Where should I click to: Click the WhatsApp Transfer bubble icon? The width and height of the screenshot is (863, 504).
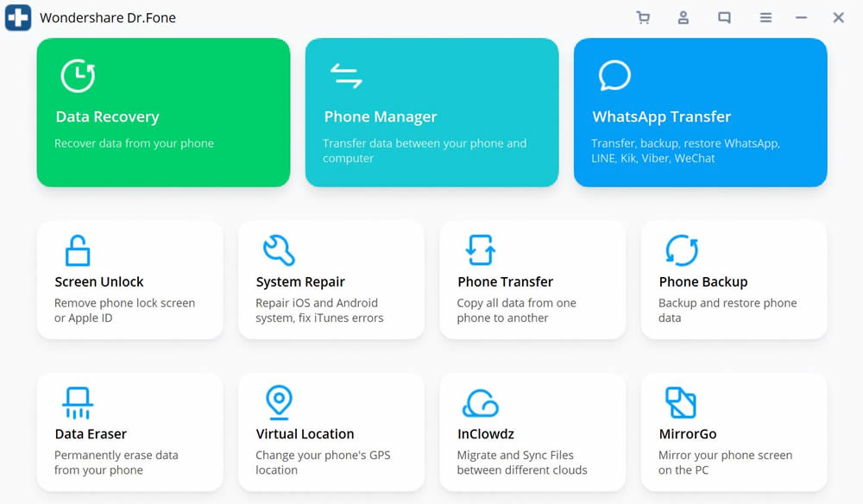click(614, 75)
